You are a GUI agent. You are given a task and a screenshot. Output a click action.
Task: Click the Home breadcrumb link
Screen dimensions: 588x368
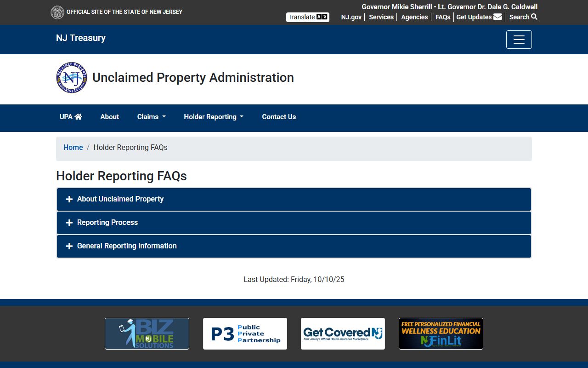[x=73, y=148]
